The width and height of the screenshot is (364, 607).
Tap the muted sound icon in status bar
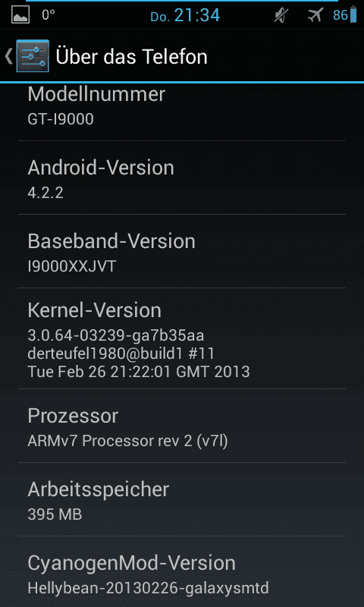[x=281, y=15]
